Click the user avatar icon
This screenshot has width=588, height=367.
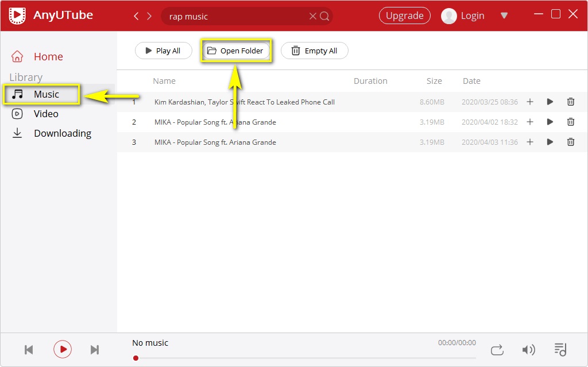click(x=448, y=16)
